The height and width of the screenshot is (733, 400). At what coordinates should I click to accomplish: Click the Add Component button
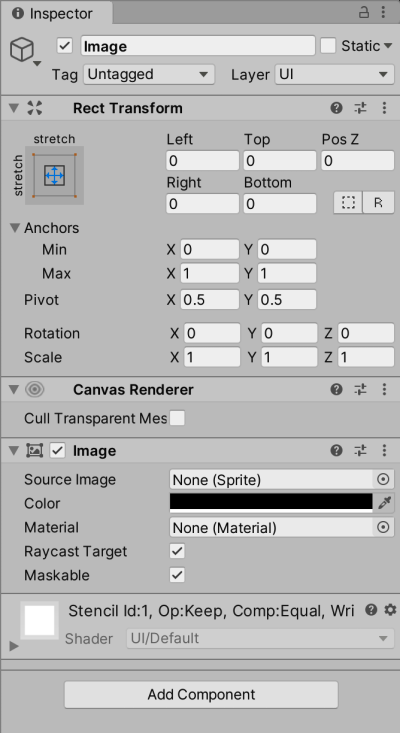click(201, 694)
